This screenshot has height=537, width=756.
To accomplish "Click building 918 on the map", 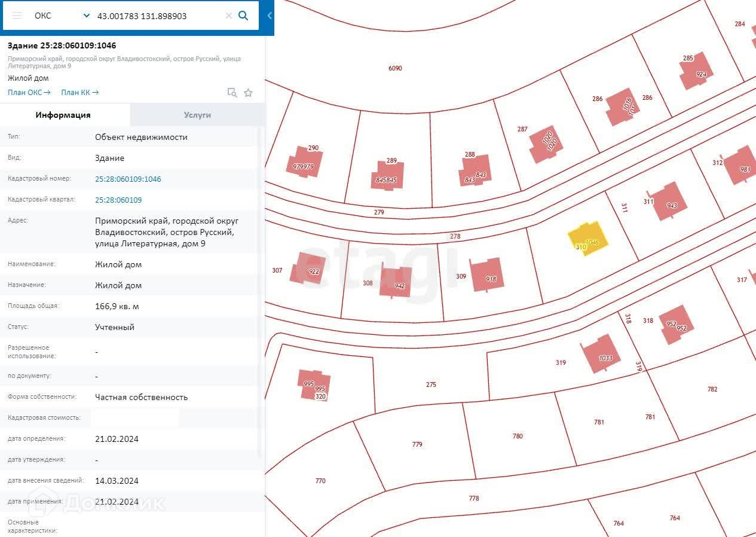I will (486, 274).
